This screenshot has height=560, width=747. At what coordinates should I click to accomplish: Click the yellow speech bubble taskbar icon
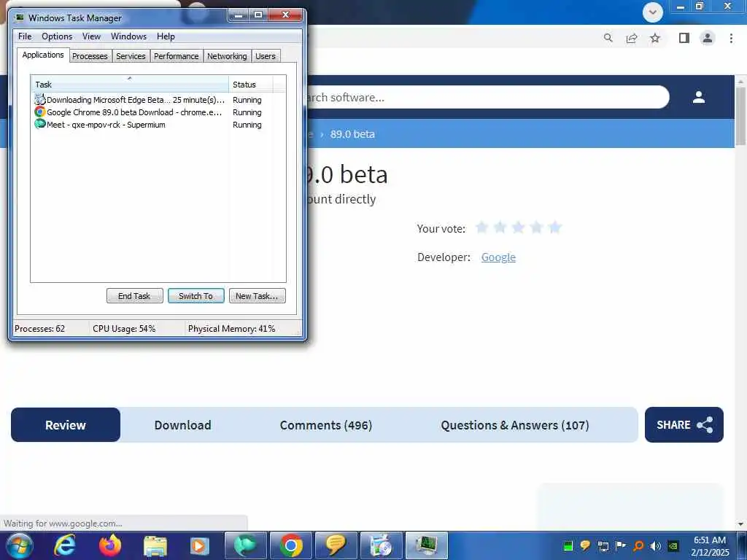[336, 545]
